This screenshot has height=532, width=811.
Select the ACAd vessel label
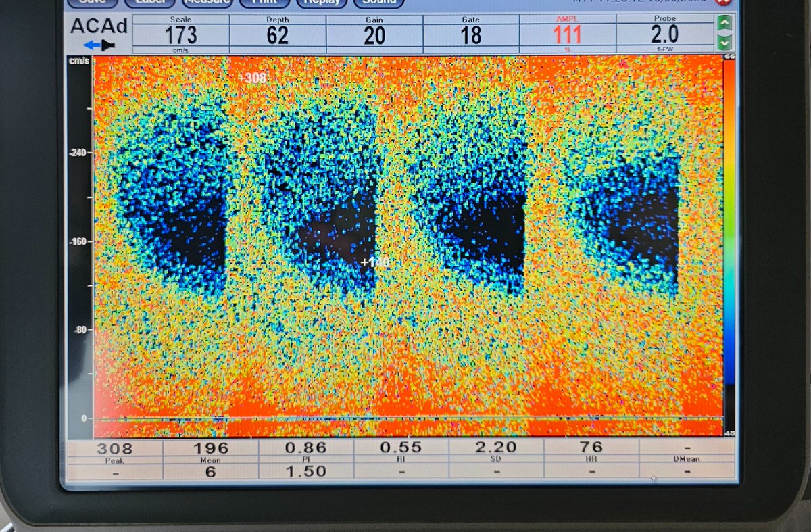point(101,27)
